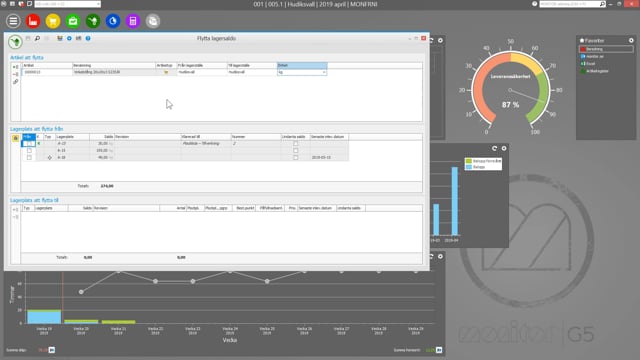
Task: Click the Artikel att flytta section heading
Action: point(27,58)
